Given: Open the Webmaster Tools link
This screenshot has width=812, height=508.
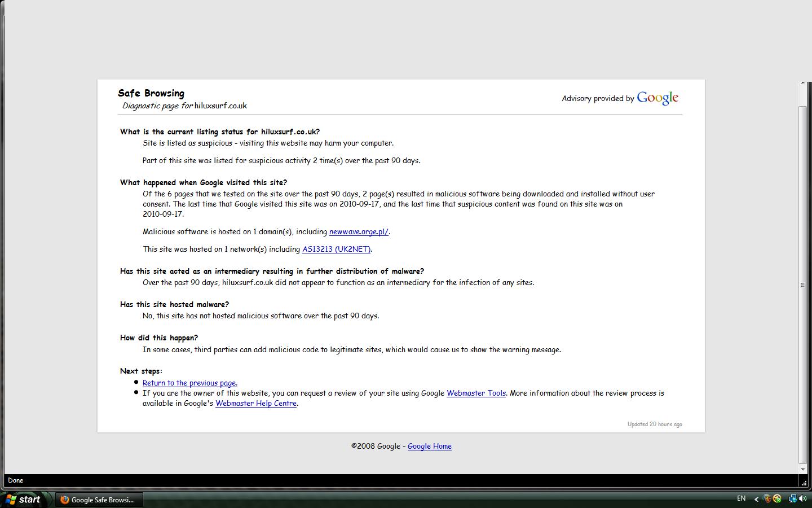Looking at the screenshot, I should (476, 393).
